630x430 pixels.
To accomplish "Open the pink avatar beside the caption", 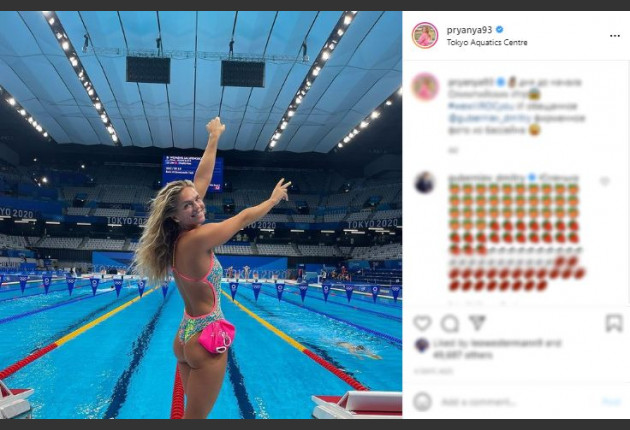I will tap(425, 87).
